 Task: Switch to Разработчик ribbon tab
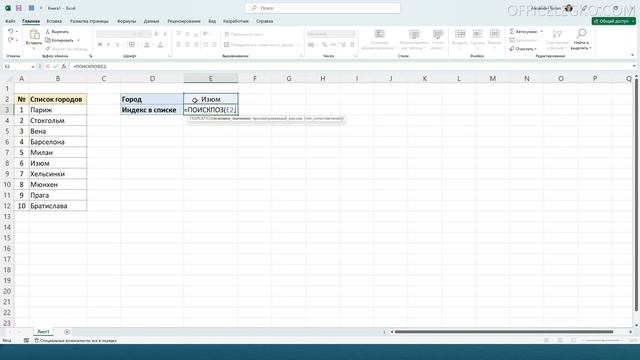pos(236,21)
